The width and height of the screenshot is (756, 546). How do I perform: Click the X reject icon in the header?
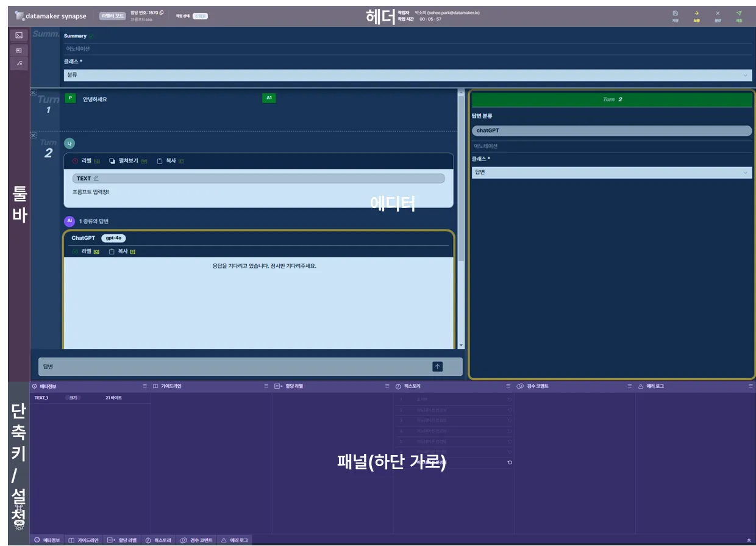(718, 13)
